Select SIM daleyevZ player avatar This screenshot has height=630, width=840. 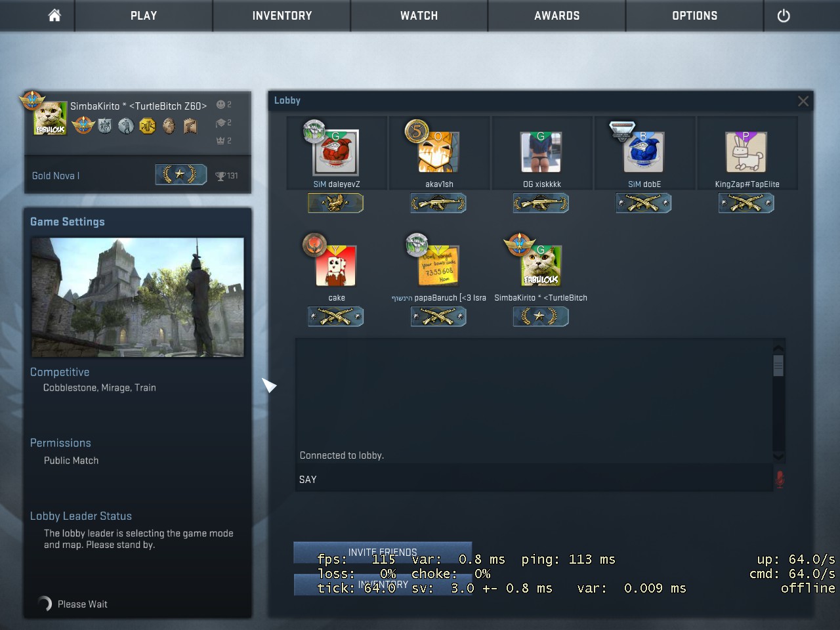point(336,152)
